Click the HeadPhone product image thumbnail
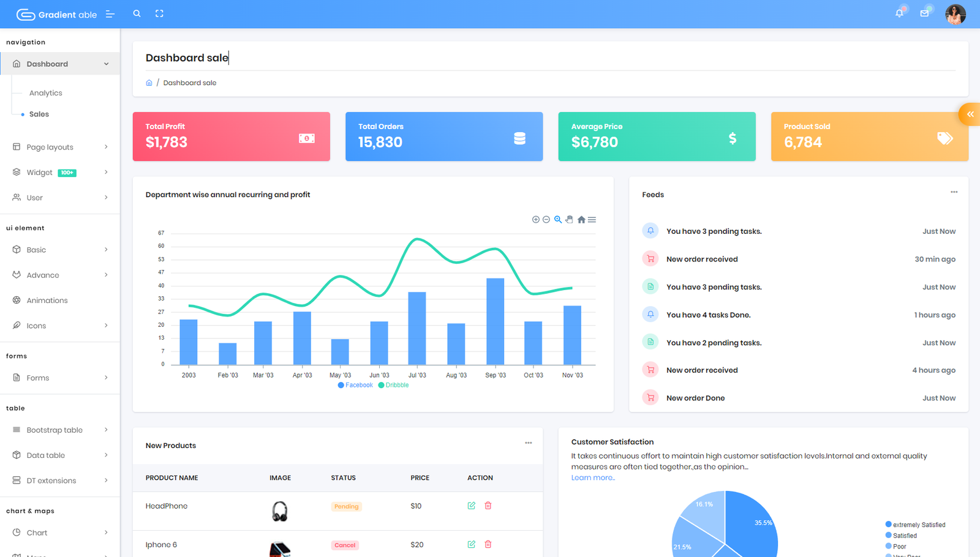 pyautogui.click(x=280, y=511)
